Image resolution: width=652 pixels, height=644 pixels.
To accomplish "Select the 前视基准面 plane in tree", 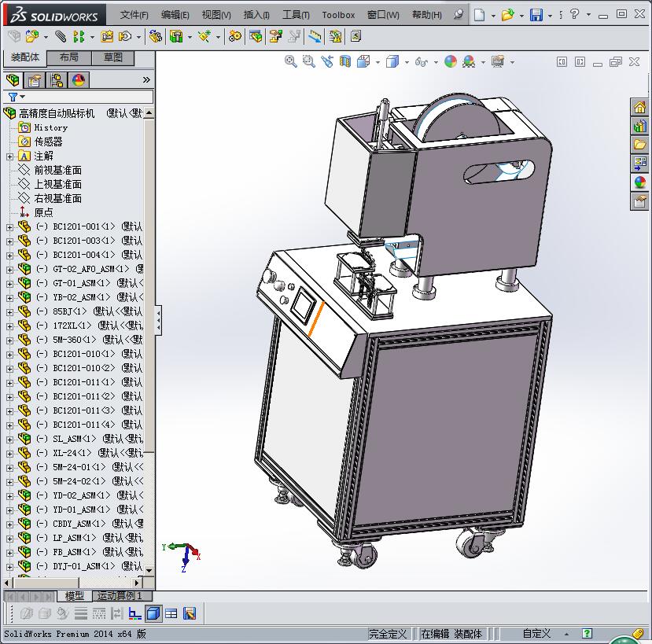I will [57, 170].
